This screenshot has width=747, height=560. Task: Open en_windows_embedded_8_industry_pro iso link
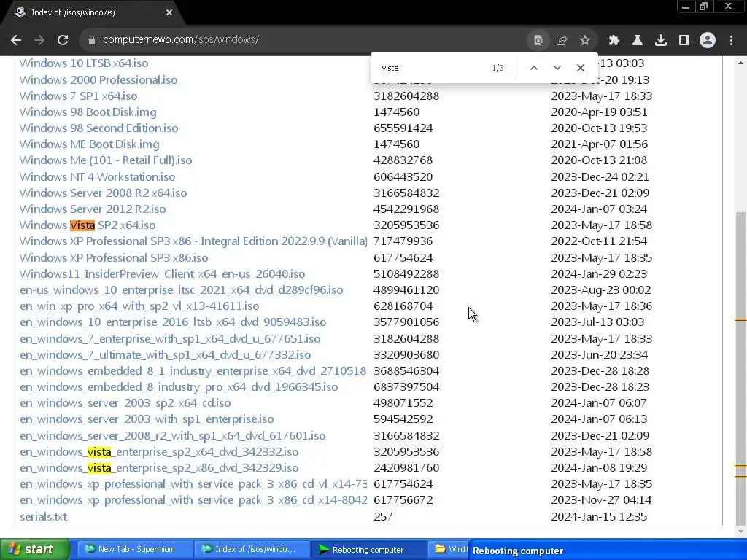click(x=179, y=387)
